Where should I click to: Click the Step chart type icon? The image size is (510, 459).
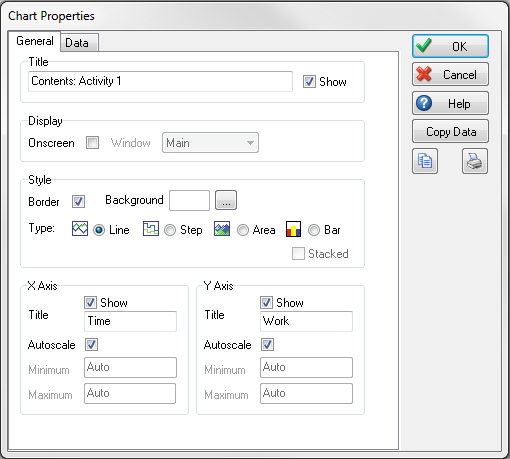click(151, 229)
